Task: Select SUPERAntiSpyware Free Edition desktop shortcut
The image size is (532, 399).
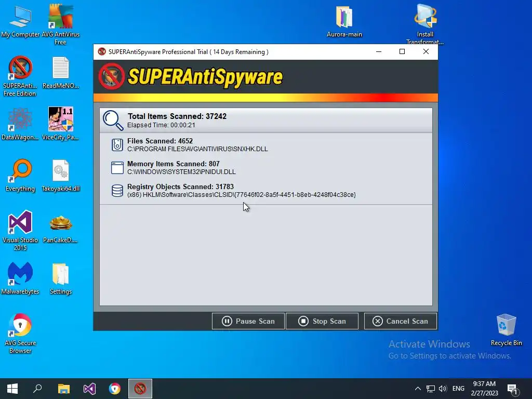Action: 20,76
